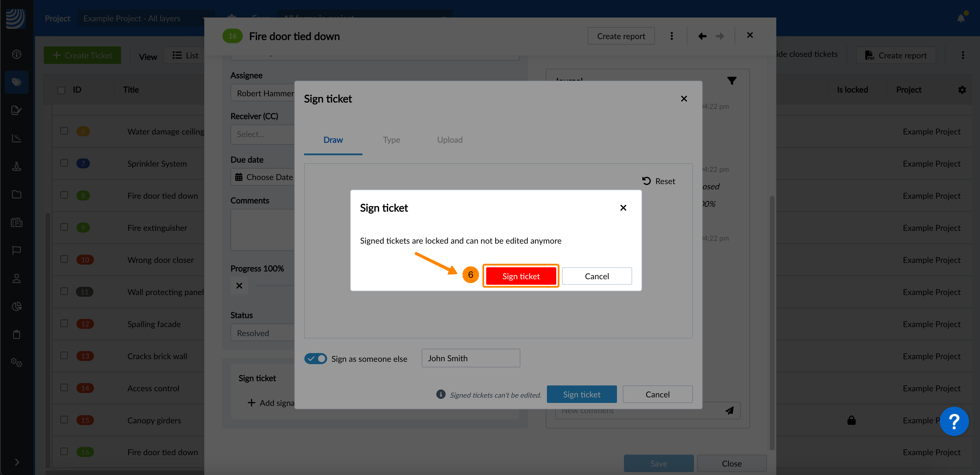Go to previous ticket with left arrow

pyautogui.click(x=702, y=36)
